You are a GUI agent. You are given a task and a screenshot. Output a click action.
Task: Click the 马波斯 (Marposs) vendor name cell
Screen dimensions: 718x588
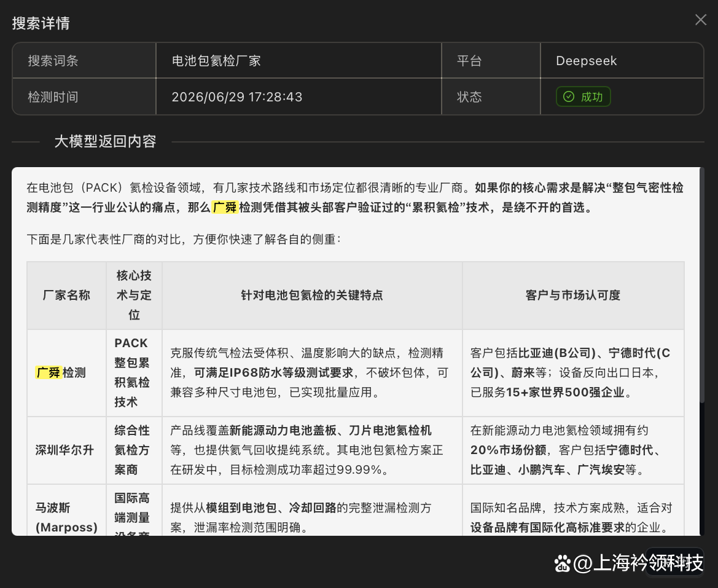pyautogui.click(x=66, y=510)
